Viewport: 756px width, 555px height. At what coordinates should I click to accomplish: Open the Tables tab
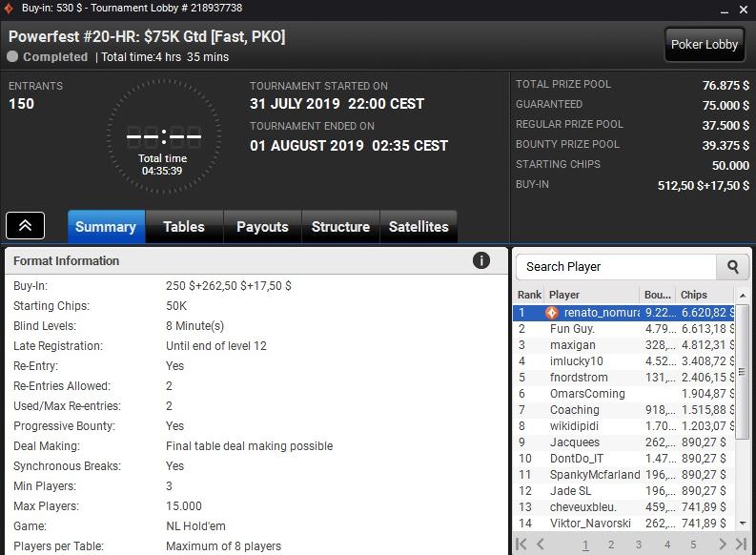tap(184, 227)
